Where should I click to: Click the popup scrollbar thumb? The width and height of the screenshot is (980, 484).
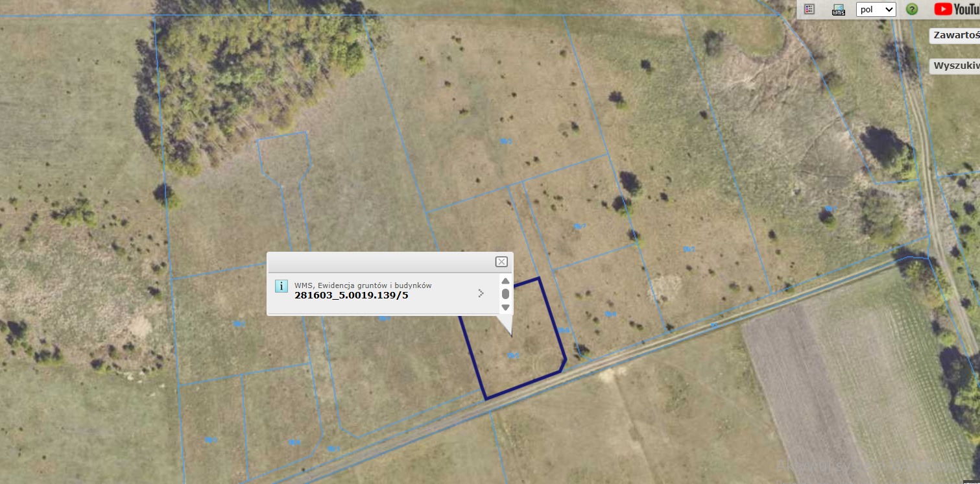pyautogui.click(x=505, y=294)
